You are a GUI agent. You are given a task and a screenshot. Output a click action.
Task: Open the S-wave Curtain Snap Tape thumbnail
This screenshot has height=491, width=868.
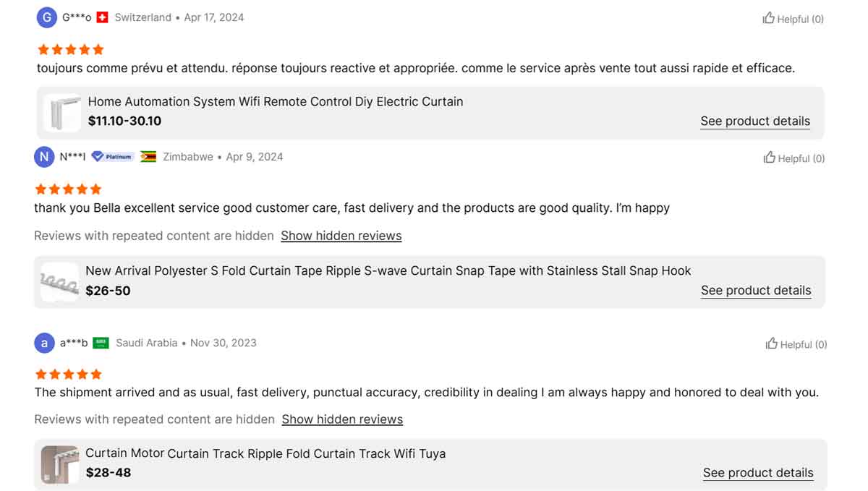coord(59,282)
